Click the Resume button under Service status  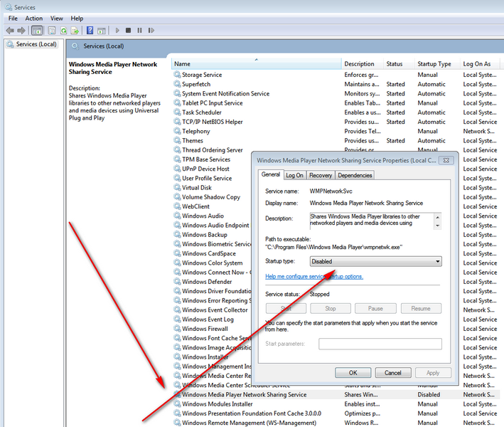click(x=421, y=308)
